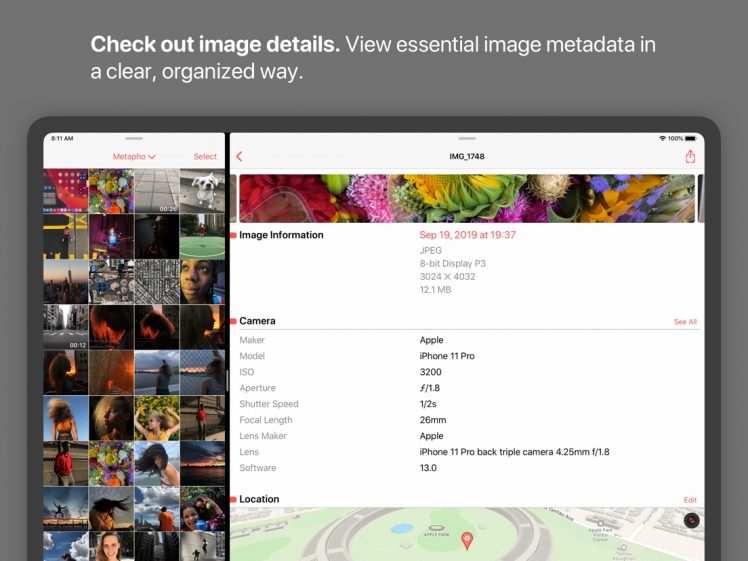Open the share sheet icon
Viewport: 748px width, 561px height.
point(690,157)
